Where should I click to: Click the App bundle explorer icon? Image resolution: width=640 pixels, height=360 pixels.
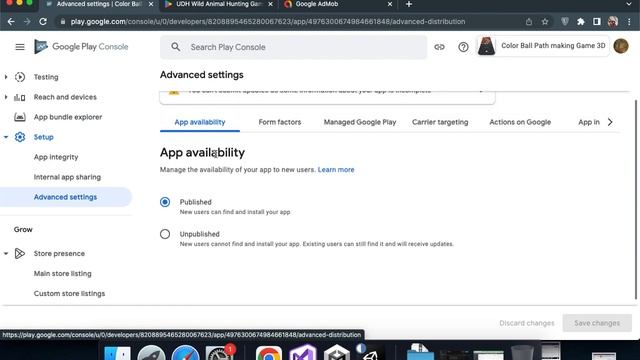point(20,117)
